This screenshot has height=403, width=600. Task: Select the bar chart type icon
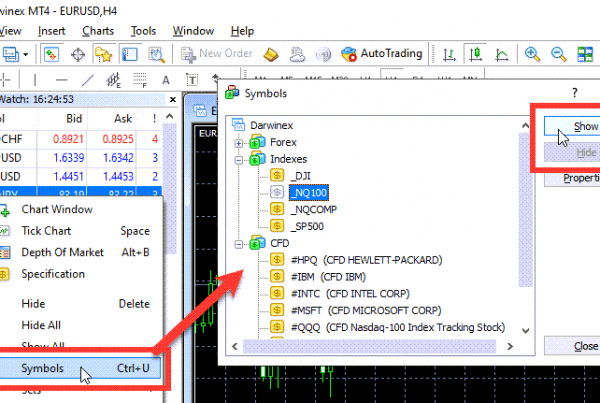[449, 55]
